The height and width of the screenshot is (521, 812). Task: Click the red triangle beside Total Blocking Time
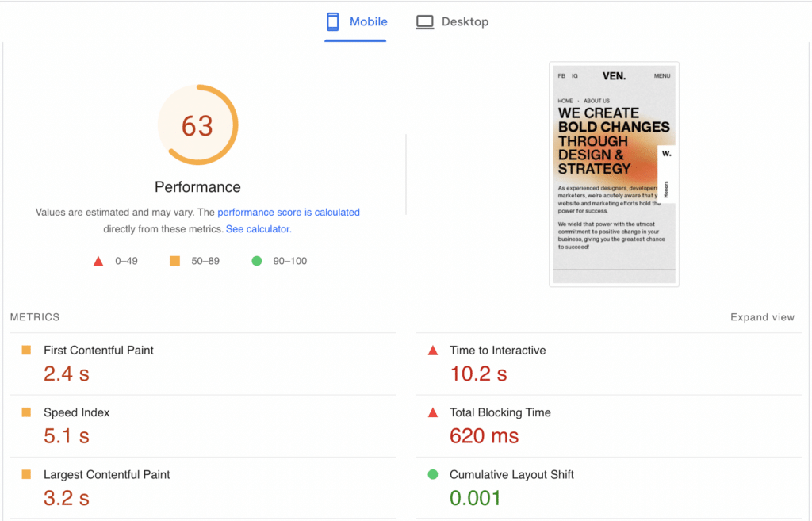pos(435,412)
